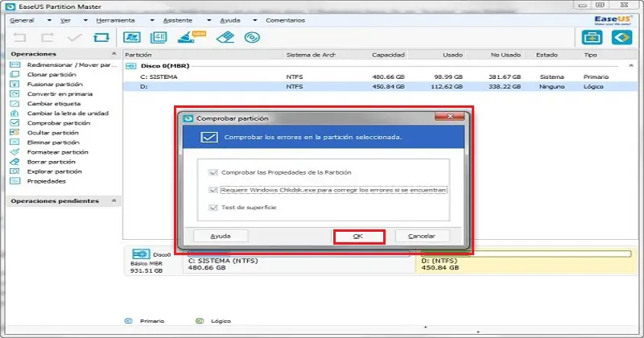Click the Explorar partición icon
644x338 pixels.
[14, 171]
